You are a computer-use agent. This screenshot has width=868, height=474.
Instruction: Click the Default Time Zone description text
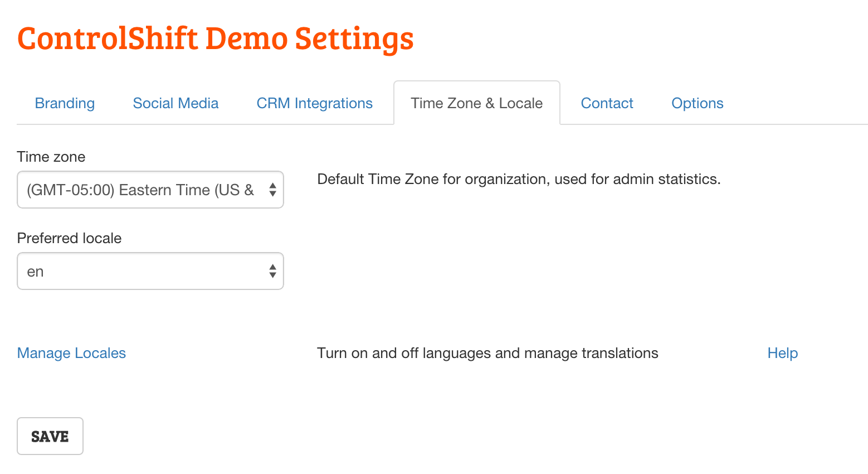click(x=519, y=179)
